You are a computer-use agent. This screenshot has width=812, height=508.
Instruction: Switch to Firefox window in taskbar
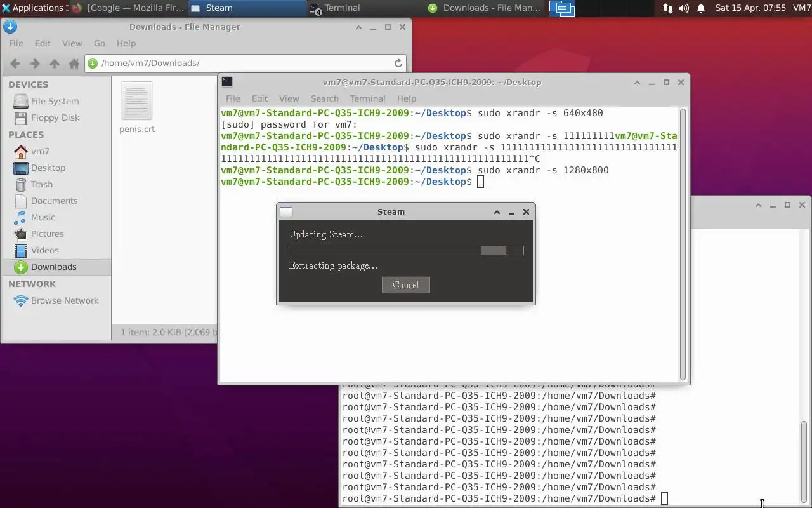pos(128,8)
